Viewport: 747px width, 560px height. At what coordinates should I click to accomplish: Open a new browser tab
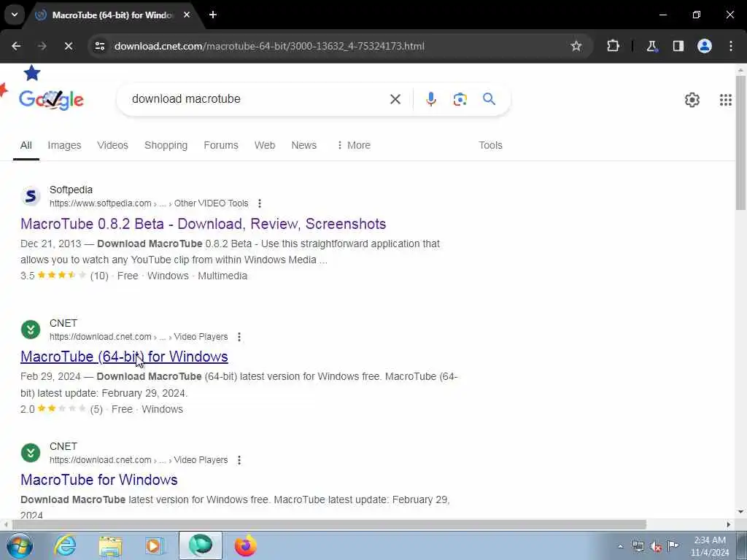click(x=213, y=15)
